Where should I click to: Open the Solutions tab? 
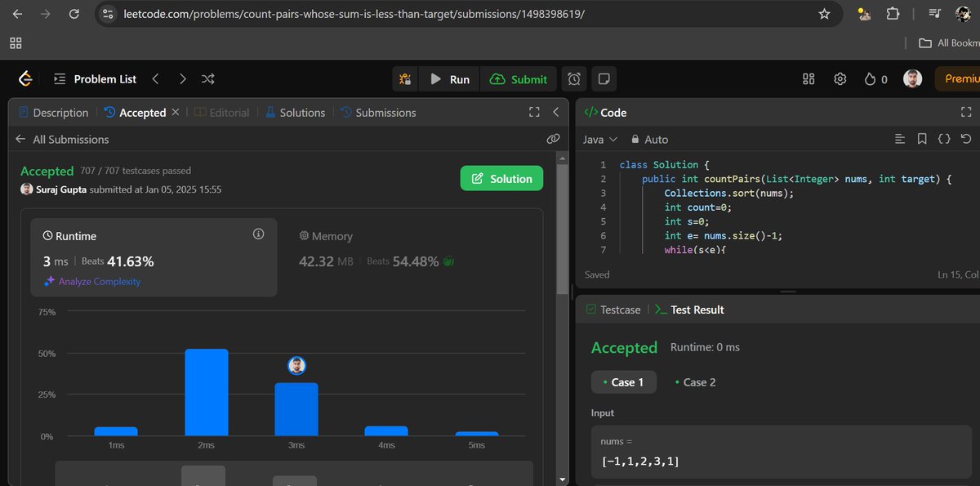295,113
